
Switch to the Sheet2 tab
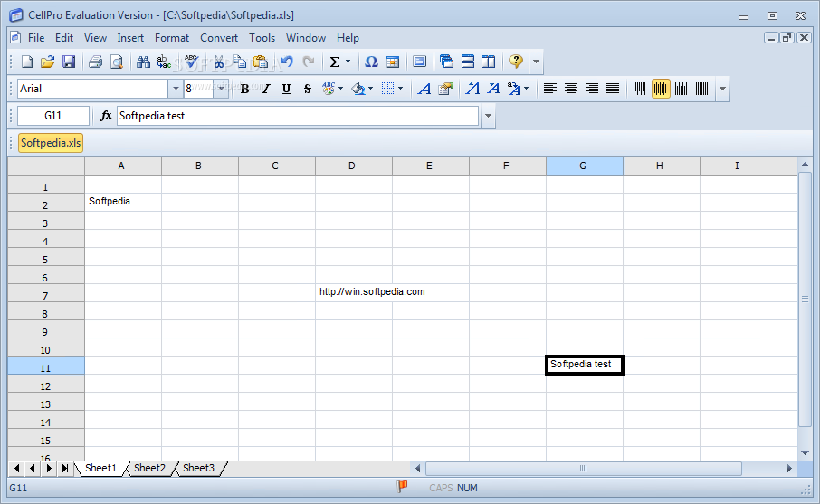click(x=149, y=468)
